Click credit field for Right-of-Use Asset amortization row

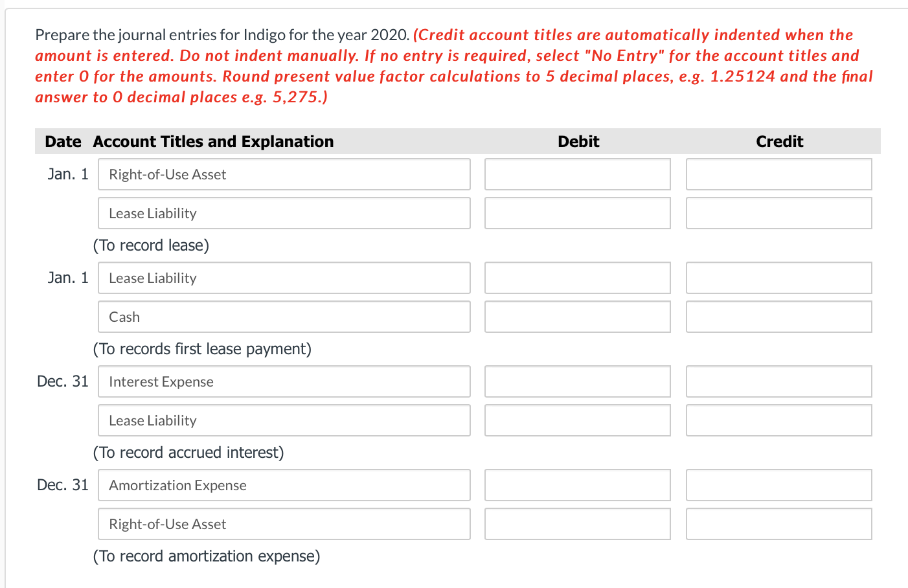pos(779,524)
